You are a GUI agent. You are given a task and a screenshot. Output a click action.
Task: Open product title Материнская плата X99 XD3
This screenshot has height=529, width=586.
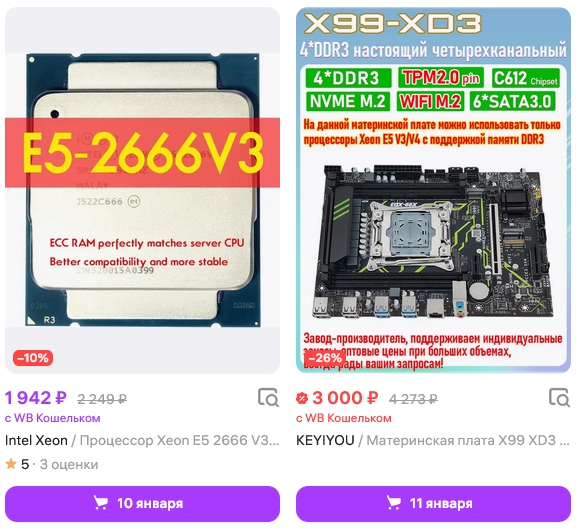[468, 440]
